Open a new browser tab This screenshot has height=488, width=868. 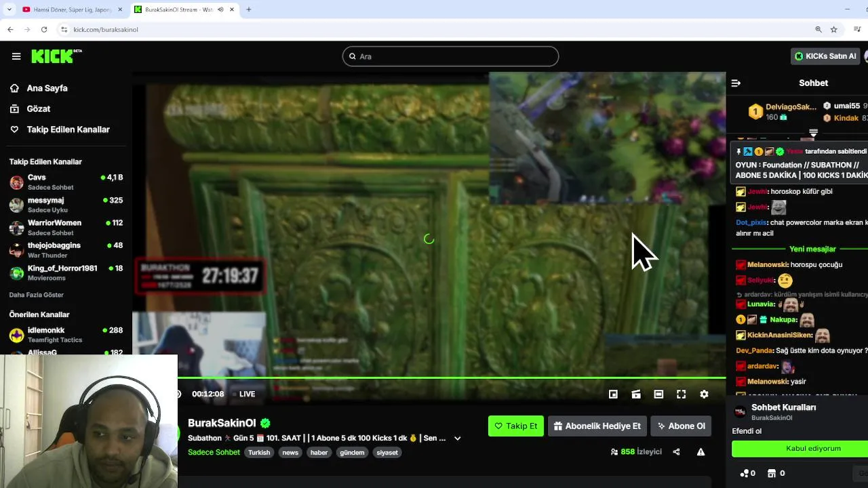[249, 9]
